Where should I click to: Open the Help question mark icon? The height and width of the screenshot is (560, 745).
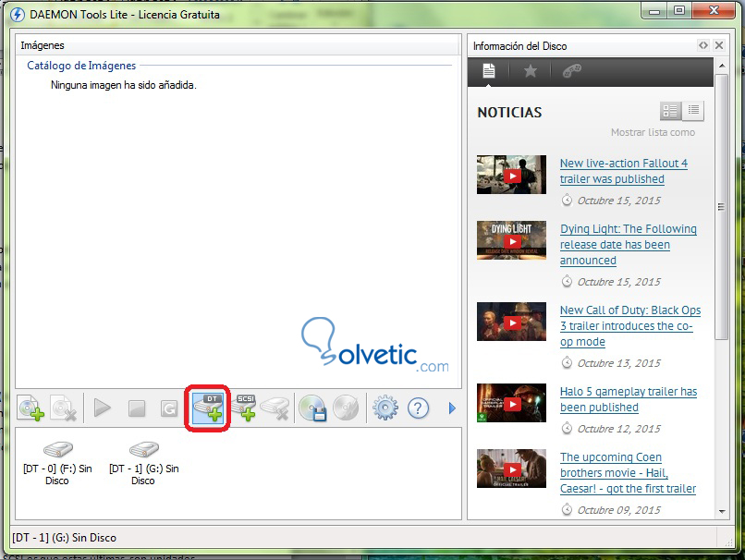[x=418, y=408]
